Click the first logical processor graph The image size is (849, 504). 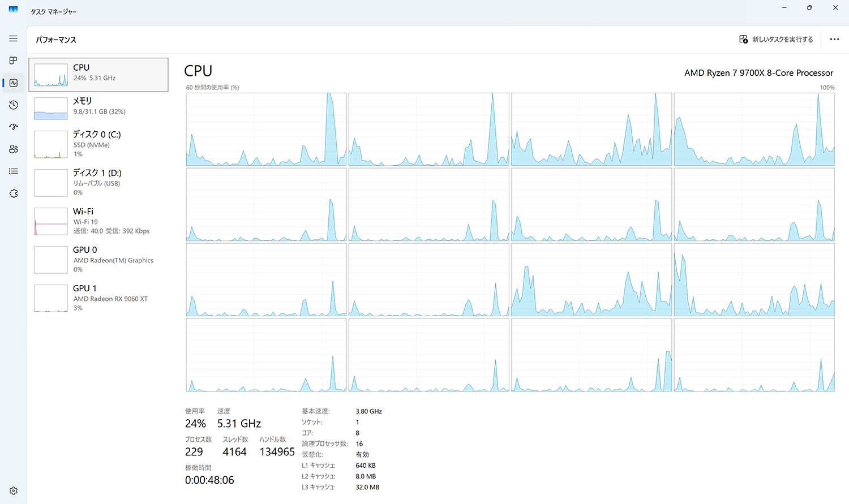(266, 130)
